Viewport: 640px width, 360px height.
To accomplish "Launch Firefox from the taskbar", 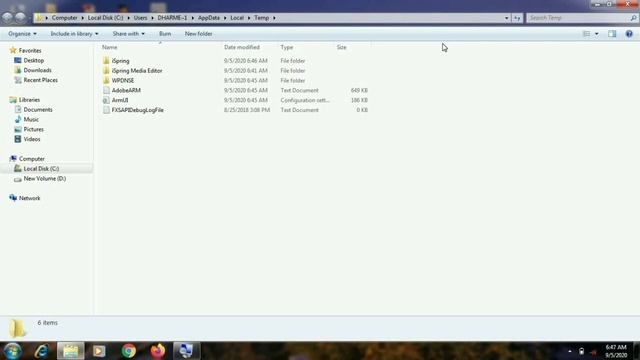I will point(158,351).
